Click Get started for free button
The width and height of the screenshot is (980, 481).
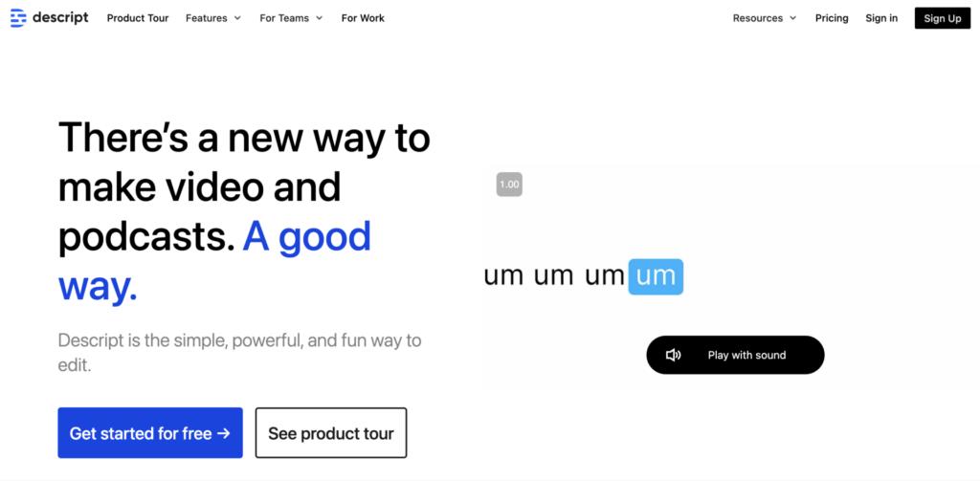coord(150,433)
